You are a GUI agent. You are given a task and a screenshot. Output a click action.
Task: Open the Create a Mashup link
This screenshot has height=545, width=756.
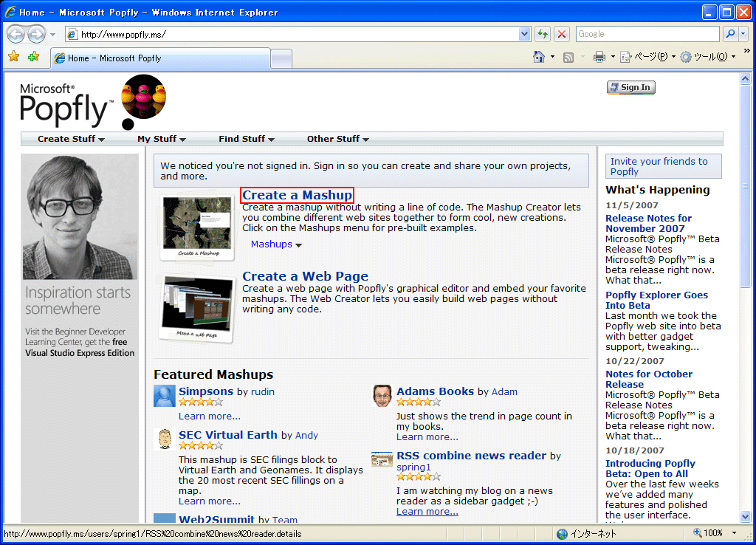coord(297,196)
